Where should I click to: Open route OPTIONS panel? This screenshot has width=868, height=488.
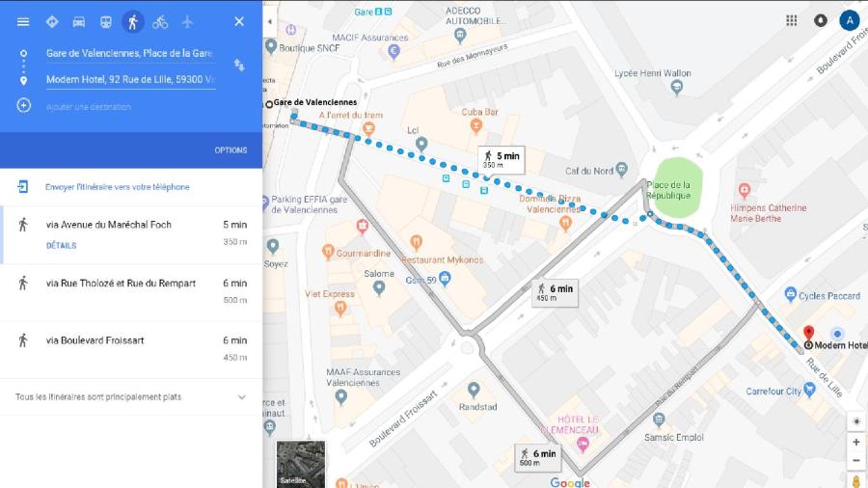[x=231, y=149]
